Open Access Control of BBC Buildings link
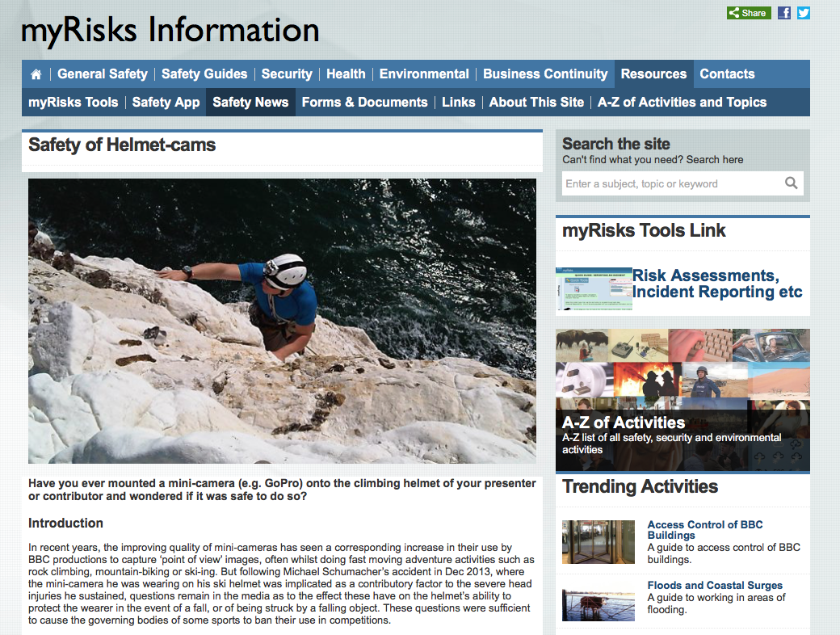Viewport: 840px width, 635px height. [705, 529]
